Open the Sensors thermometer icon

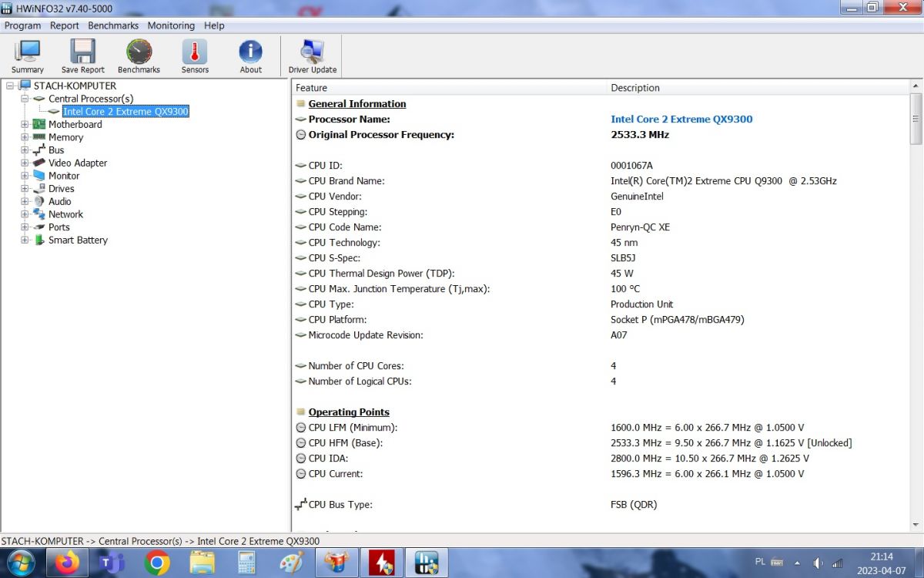point(195,55)
